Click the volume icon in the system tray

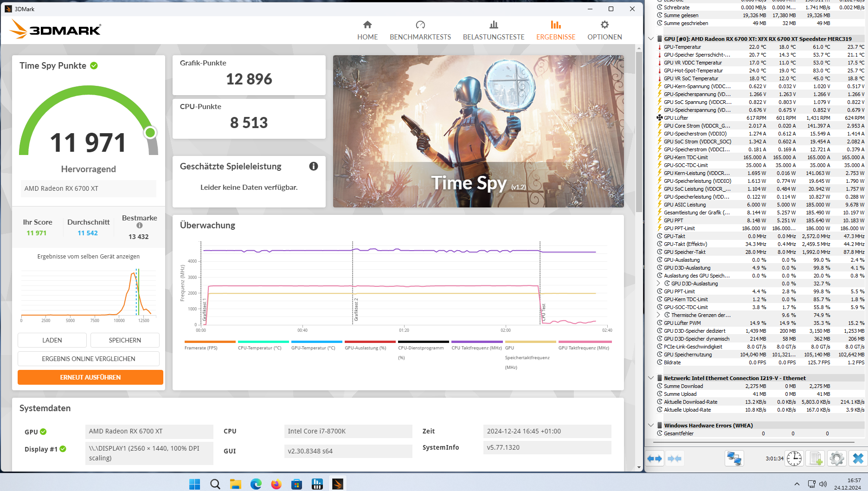tap(823, 484)
